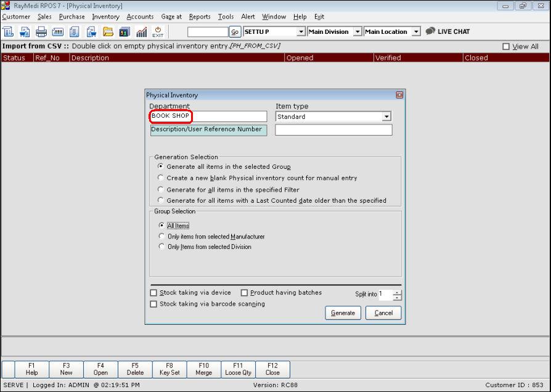Click the F4 Open function button

point(100,369)
